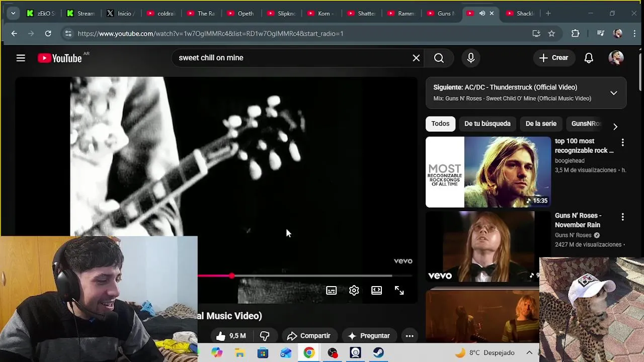Image resolution: width=644 pixels, height=362 pixels.
Task: Open Chrome from the taskbar
Action: [309, 353]
